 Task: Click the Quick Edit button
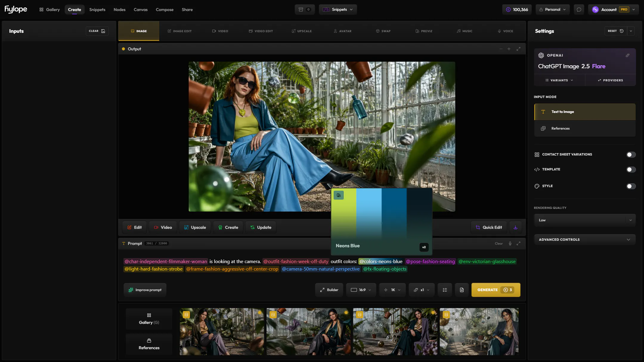point(489,227)
